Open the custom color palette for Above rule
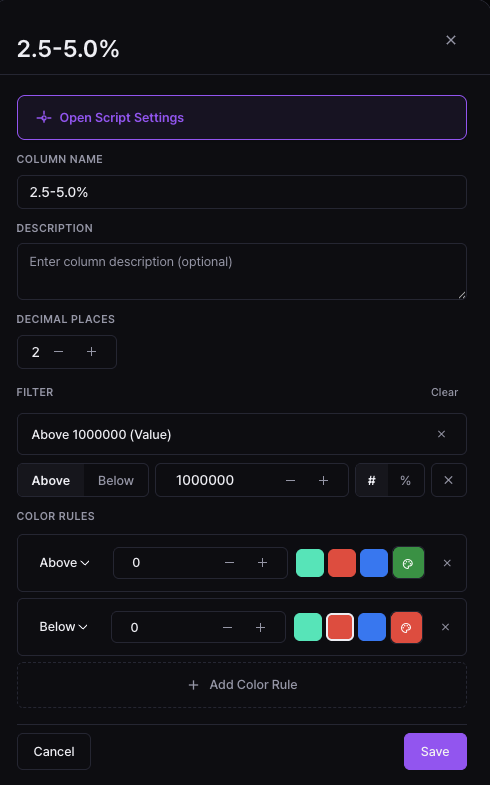Image resolution: width=490 pixels, height=785 pixels. [408, 563]
